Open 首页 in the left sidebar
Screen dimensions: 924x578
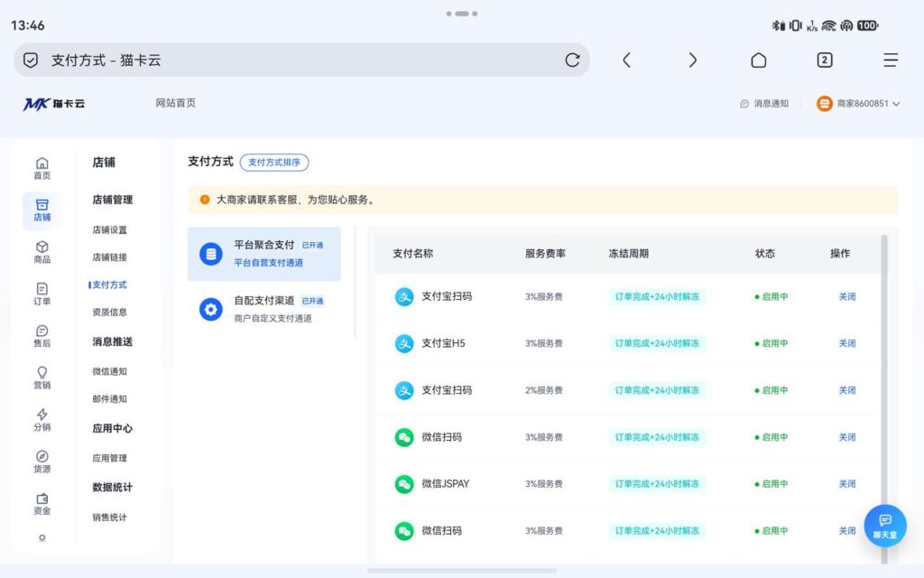click(x=42, y=169)
